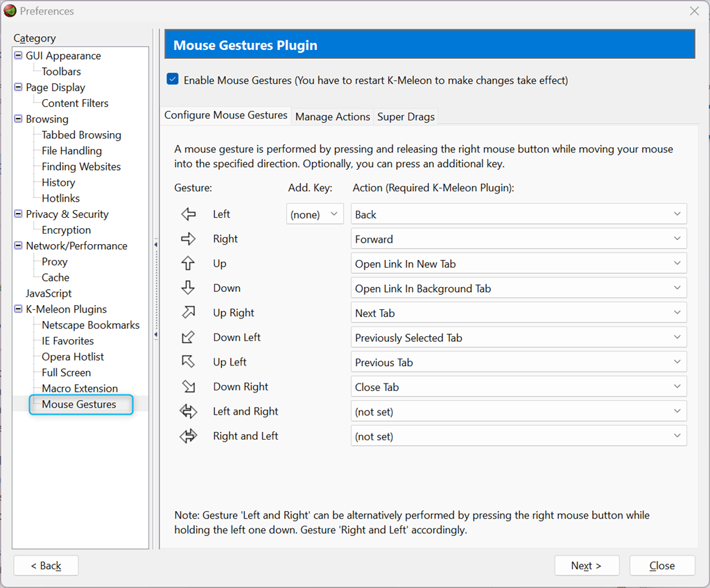This screenshot has width=710, height=588.
Task: Click the Close button at bottom
Action: click(x=662, y=565)
